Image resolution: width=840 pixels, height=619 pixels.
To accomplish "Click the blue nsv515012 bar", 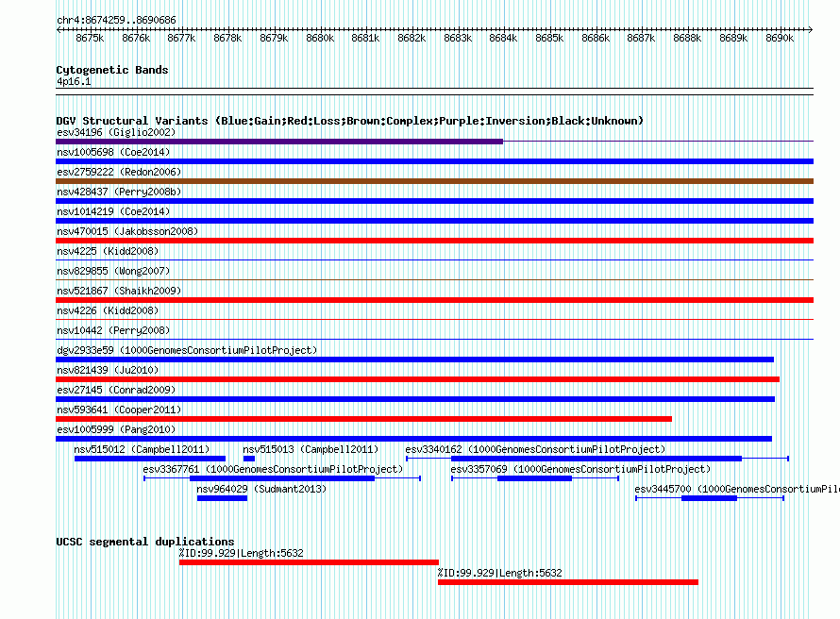I will pos(150,459).
